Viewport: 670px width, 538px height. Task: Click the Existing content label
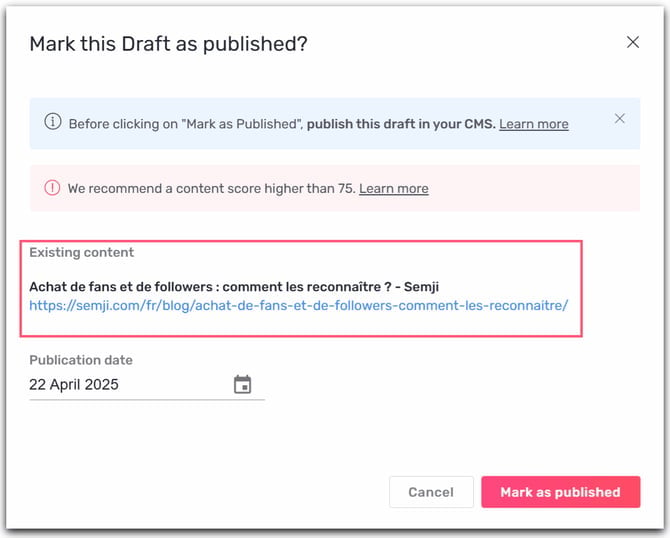point(82,252)
